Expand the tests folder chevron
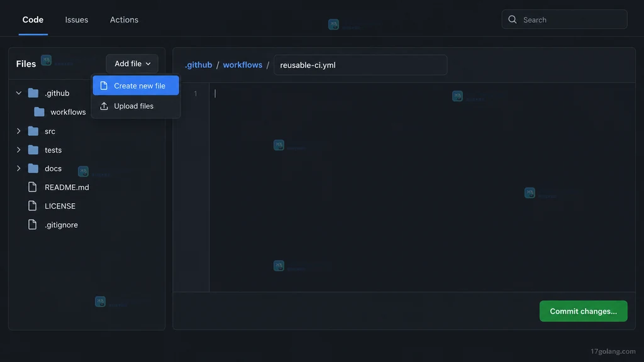This screenshot has width=644, height=362. [18, 150]
